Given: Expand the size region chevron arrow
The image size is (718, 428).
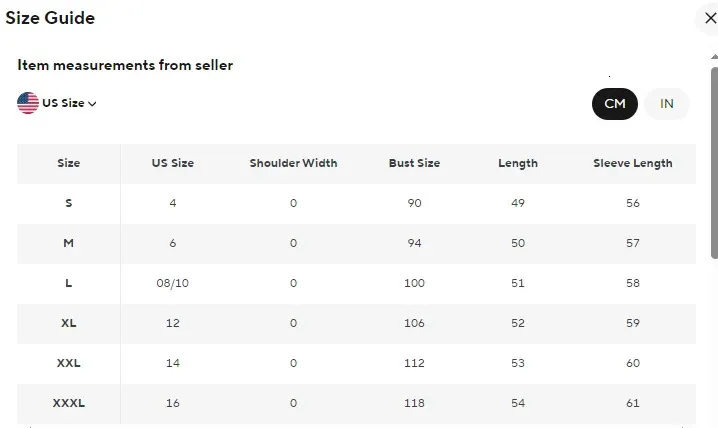Looking at the screenshot, I should tap(93, 104).
